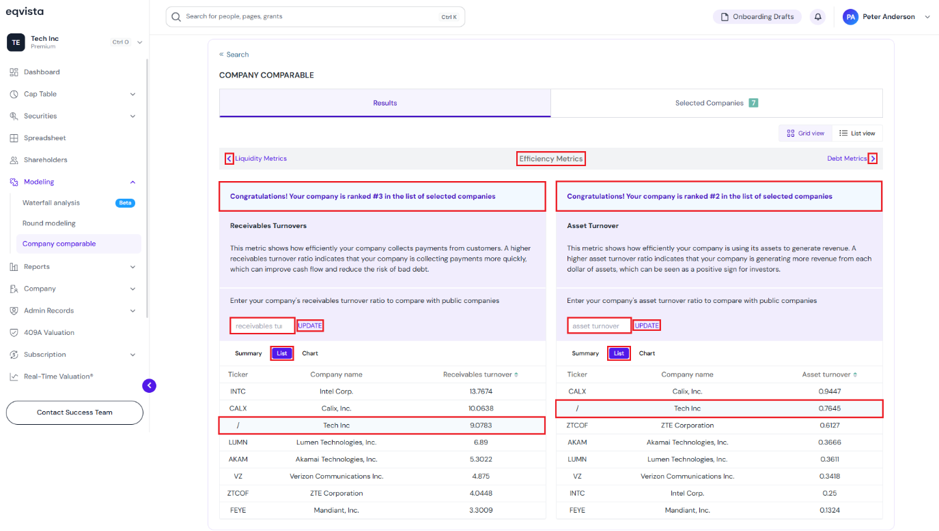Switch to the Results tab
Screen dimensions: 939x531
pyautogui.click(x=385, y=103)
